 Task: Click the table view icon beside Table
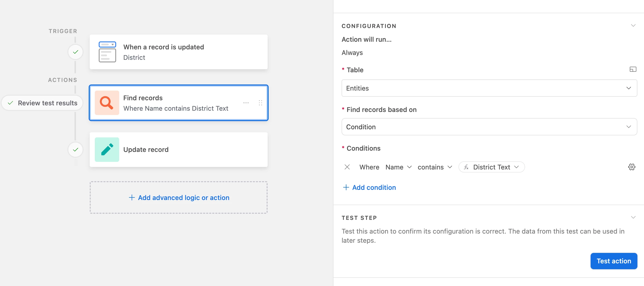pos(633,69)
